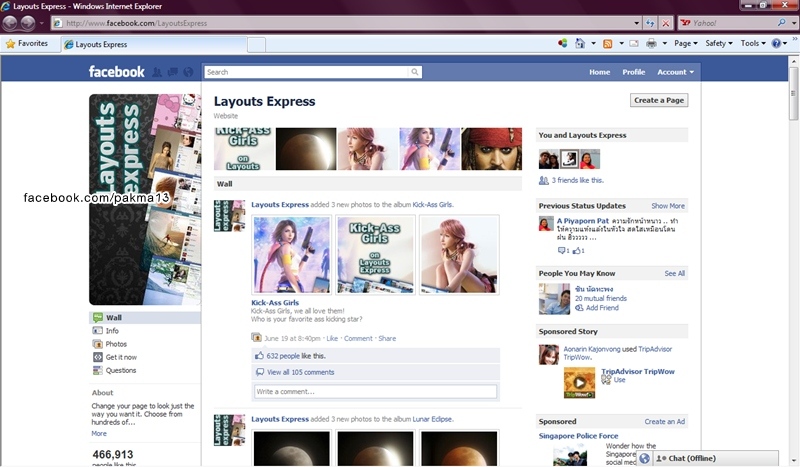
Task: Click the browser Home icon in command bar
Action: point(580,43)
